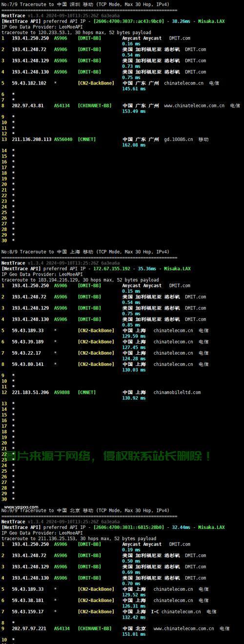This screenshot has height=644, width=244.
Task: Select www.chinatelecom.com.cn in hop 8
Action: [x=194, y=106]
